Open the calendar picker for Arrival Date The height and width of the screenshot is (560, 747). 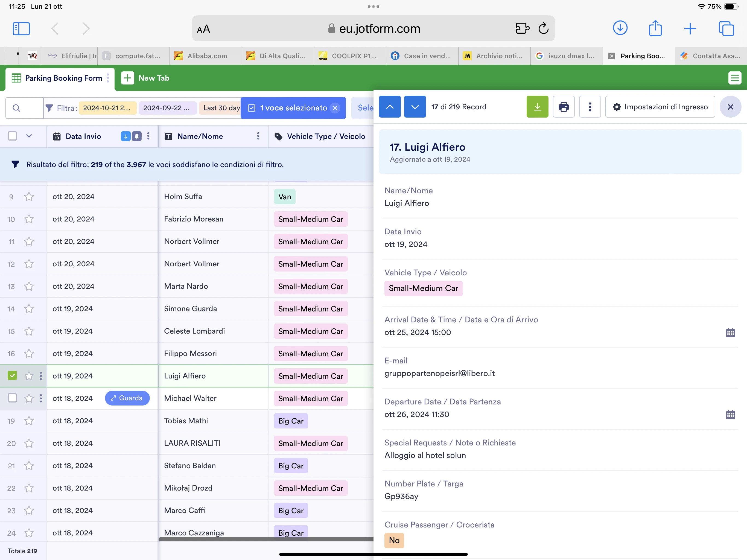(731, 332)
